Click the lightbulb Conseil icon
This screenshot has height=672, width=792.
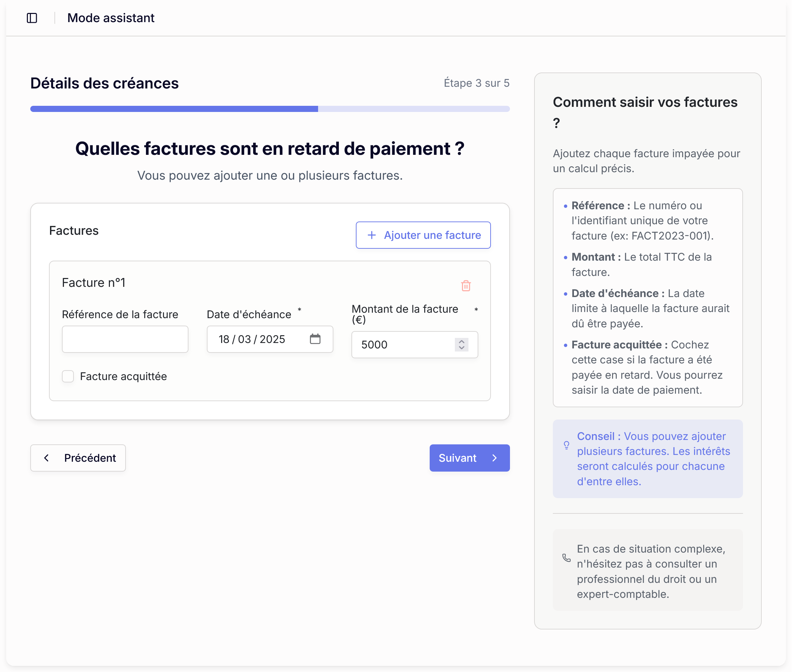coord(566,445)
